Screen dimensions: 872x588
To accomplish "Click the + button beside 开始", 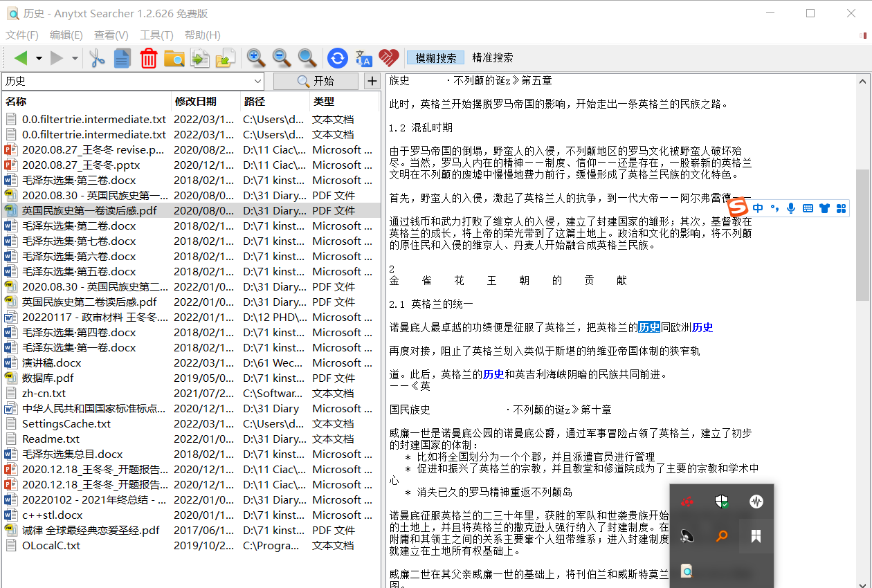I will (x=372, y=81).
